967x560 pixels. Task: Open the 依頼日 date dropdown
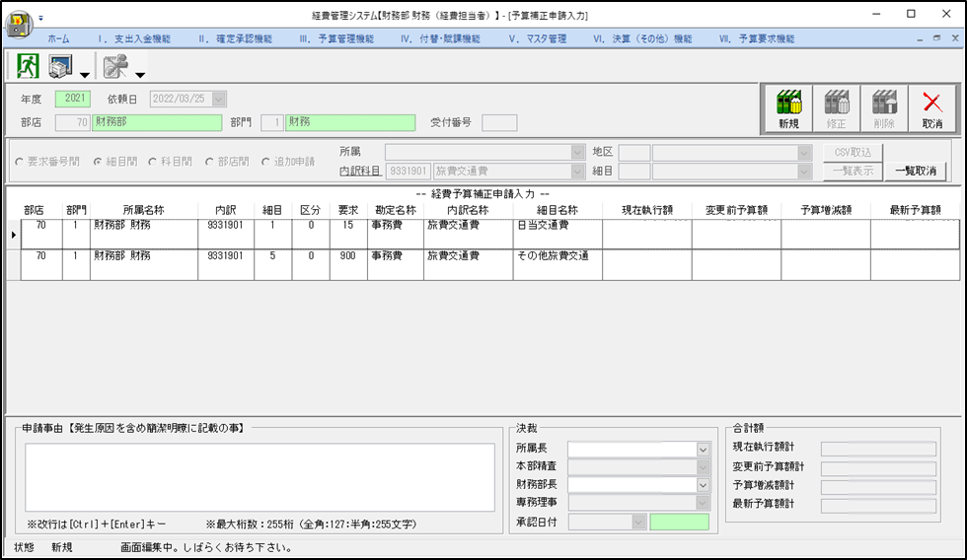(x=219, y=99)
